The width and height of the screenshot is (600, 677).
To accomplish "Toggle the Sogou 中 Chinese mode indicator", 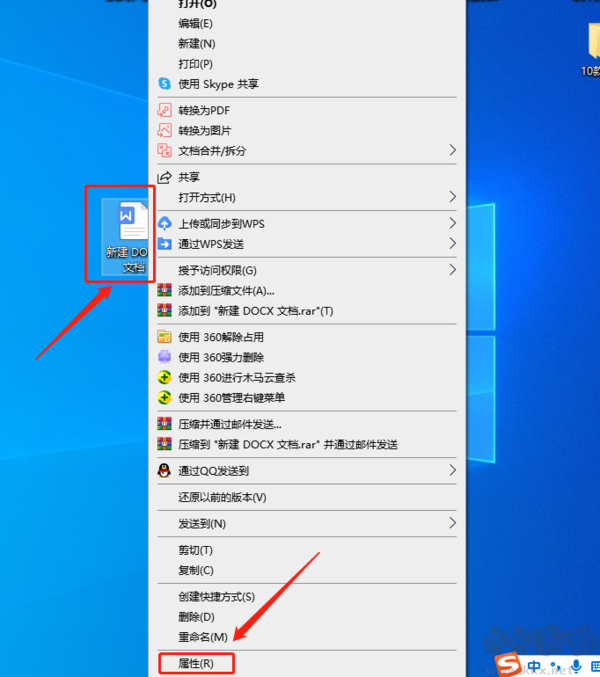I will [534, 666].
